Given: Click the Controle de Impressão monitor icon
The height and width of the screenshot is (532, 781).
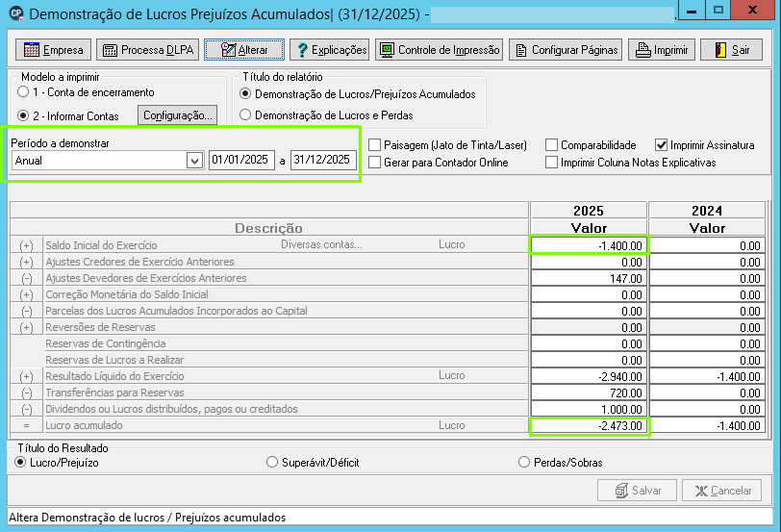Looking at the screenshot, I should coord(387,50).
